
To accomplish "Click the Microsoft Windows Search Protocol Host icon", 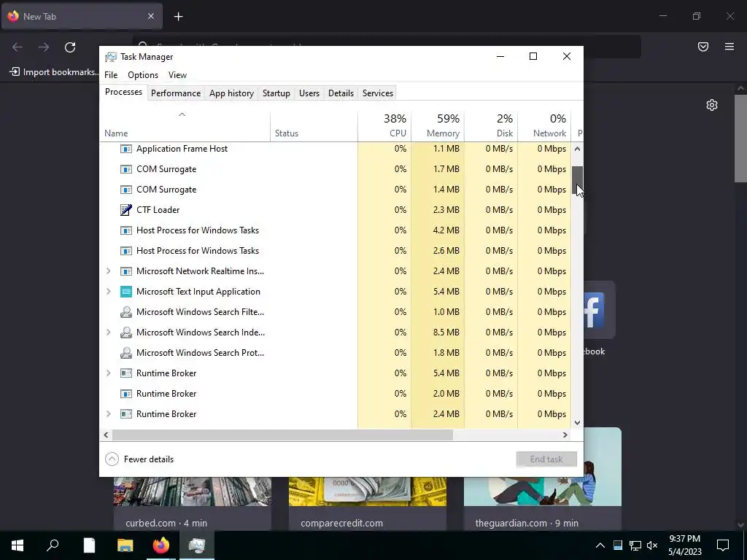I will pos(125,353).
